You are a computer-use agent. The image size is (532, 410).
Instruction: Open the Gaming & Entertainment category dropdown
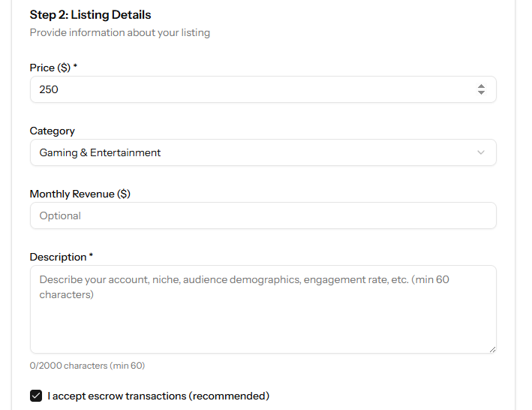point(263,152)
